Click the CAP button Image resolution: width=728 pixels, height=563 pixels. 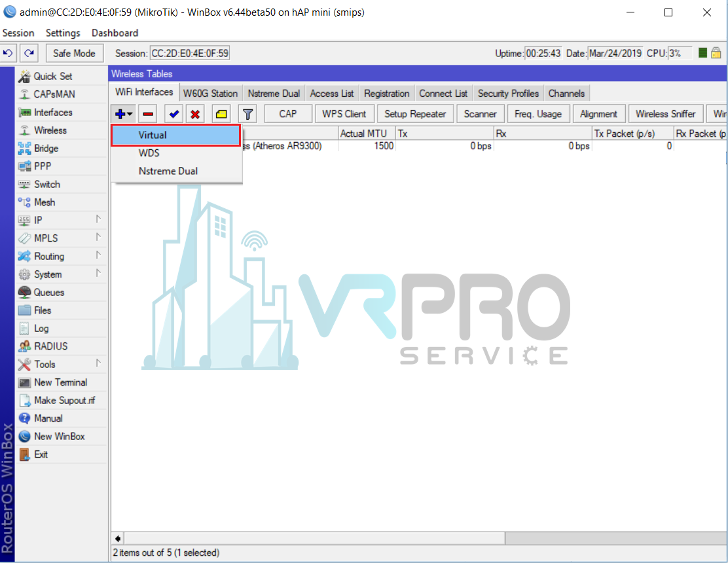point(288,114)
